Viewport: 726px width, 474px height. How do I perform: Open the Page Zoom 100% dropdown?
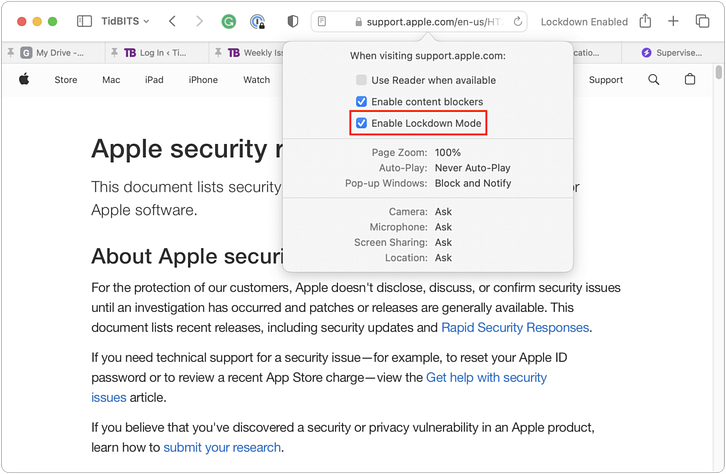(448, 152)
